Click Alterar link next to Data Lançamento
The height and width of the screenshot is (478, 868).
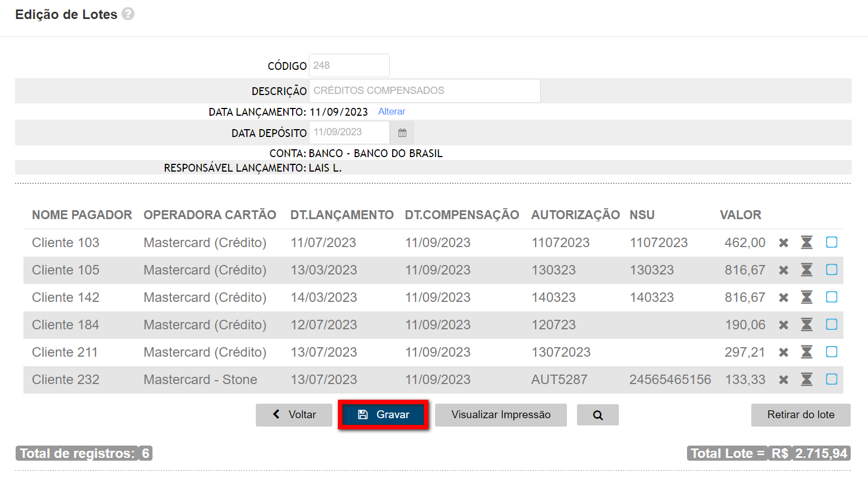pyautogui.click(x=392, y=112)
